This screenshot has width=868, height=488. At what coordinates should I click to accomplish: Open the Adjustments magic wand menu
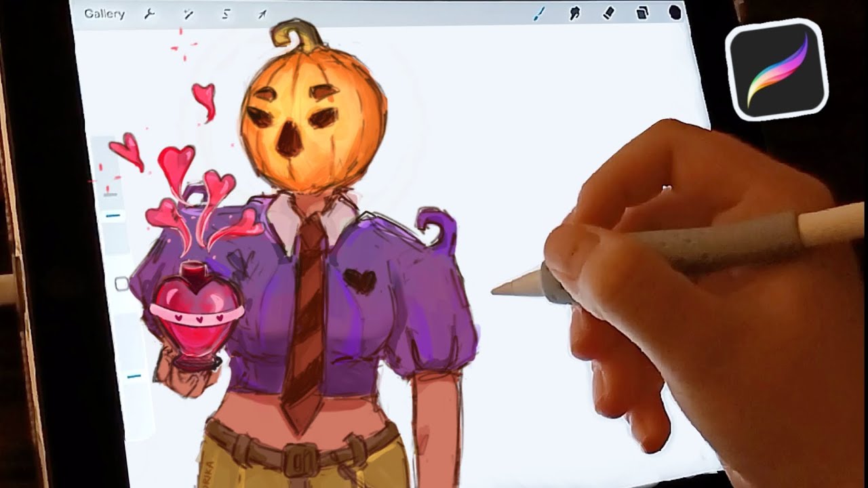pos(189,14)
